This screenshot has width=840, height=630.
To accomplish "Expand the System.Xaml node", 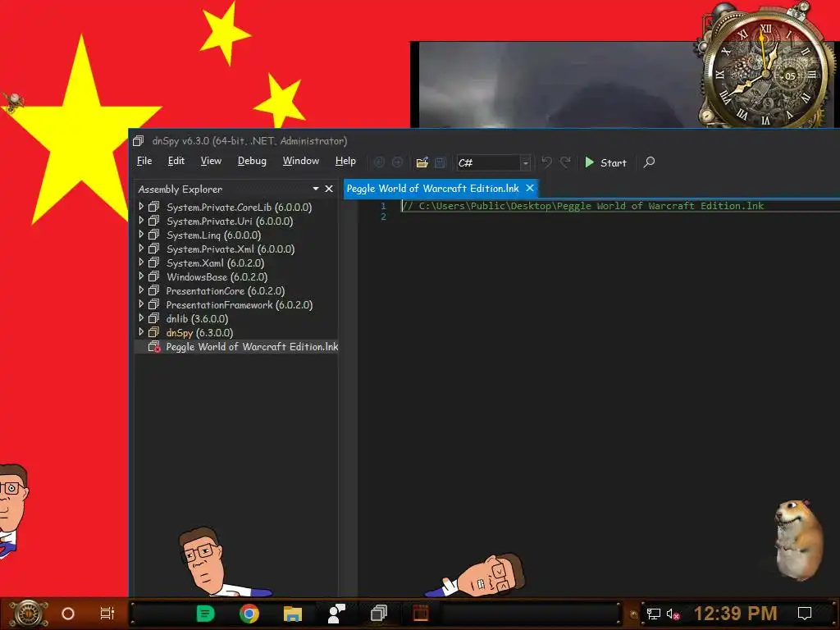I will [141, 262].
